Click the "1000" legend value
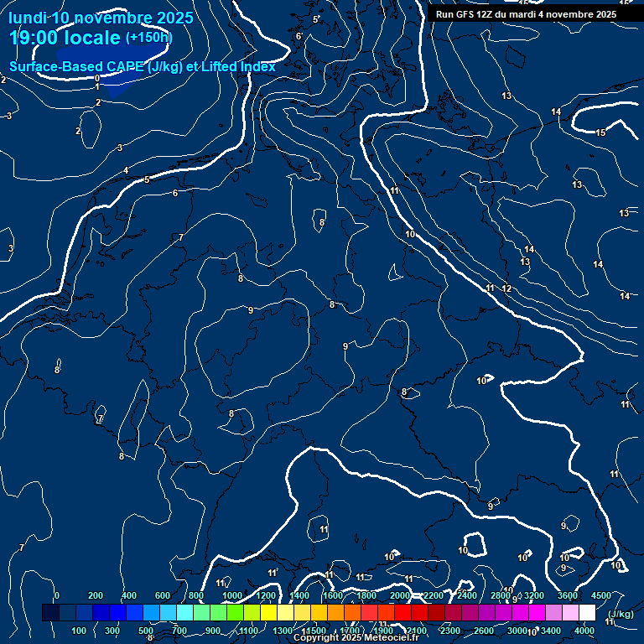 click(x=232, y=595)
